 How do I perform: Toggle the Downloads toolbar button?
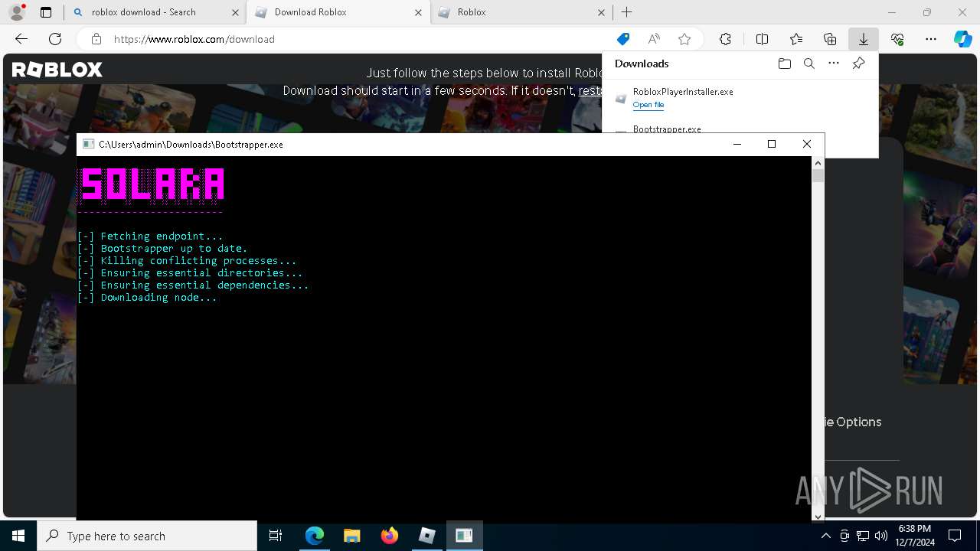[x=863, y=39]
